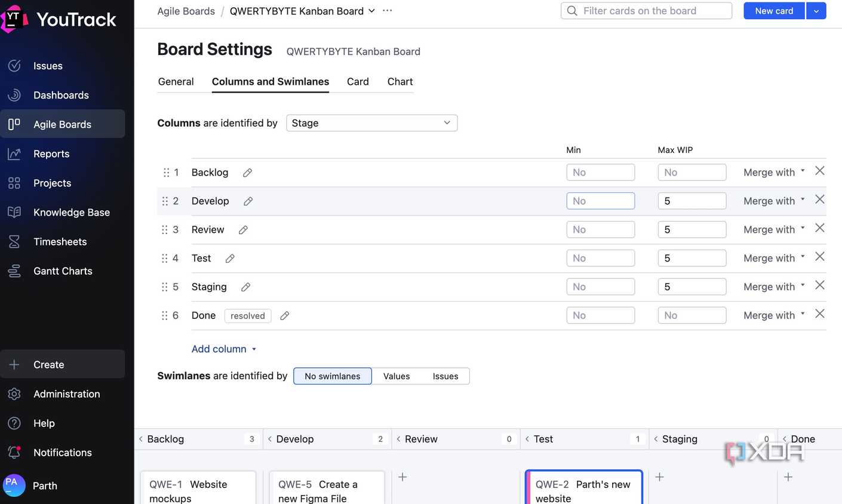Open Gantt Charts in the sidebar

tap(62, 271)
